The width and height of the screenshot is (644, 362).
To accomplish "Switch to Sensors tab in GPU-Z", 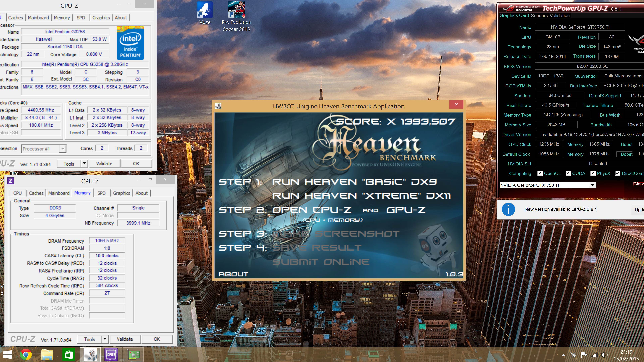I will pos(539,15).
